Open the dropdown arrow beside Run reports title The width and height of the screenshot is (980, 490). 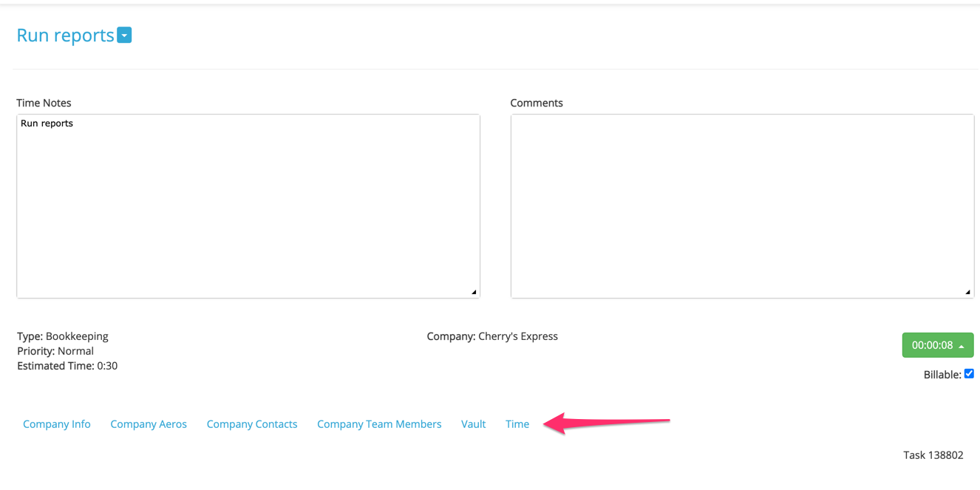(x=125, y=35)
